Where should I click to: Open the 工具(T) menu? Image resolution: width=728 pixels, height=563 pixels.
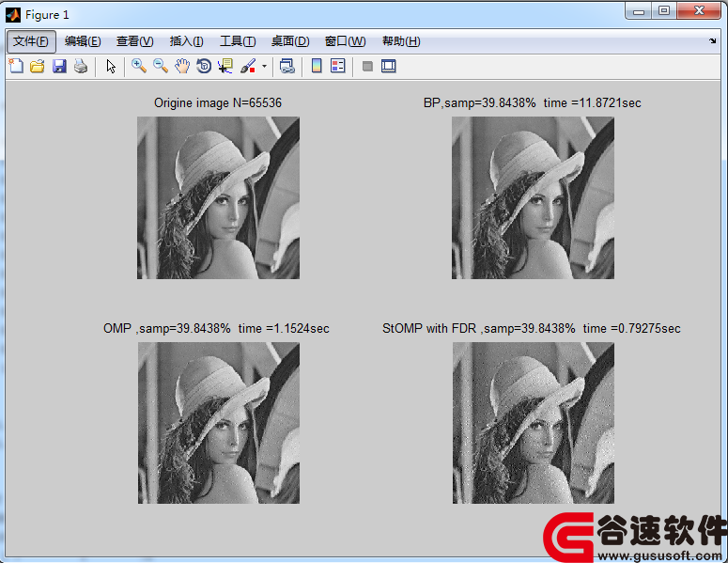pos(238,41)
